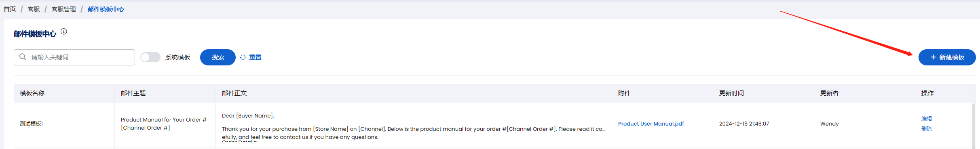Click the plus 新建模板 button

(947, 57)
